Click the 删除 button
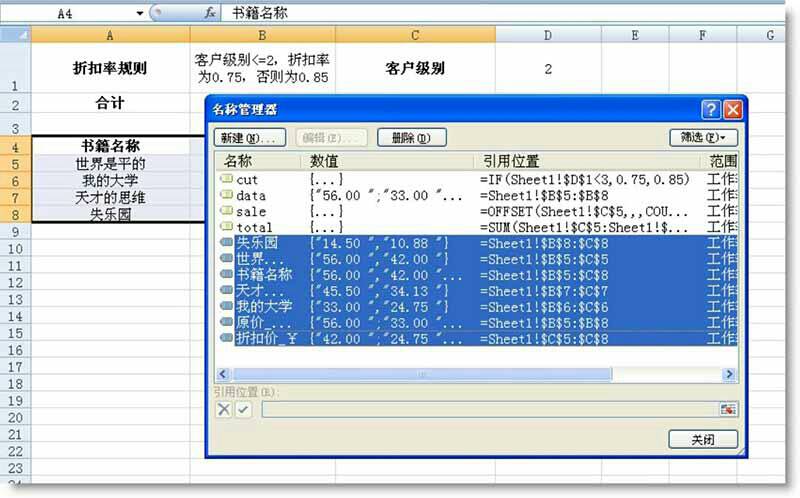The image size is (800, 498). [411, 137]
